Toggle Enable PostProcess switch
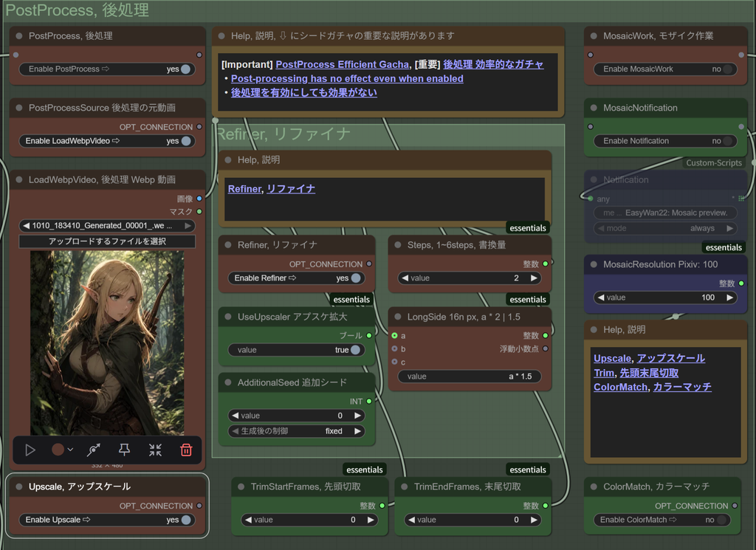 185,69
